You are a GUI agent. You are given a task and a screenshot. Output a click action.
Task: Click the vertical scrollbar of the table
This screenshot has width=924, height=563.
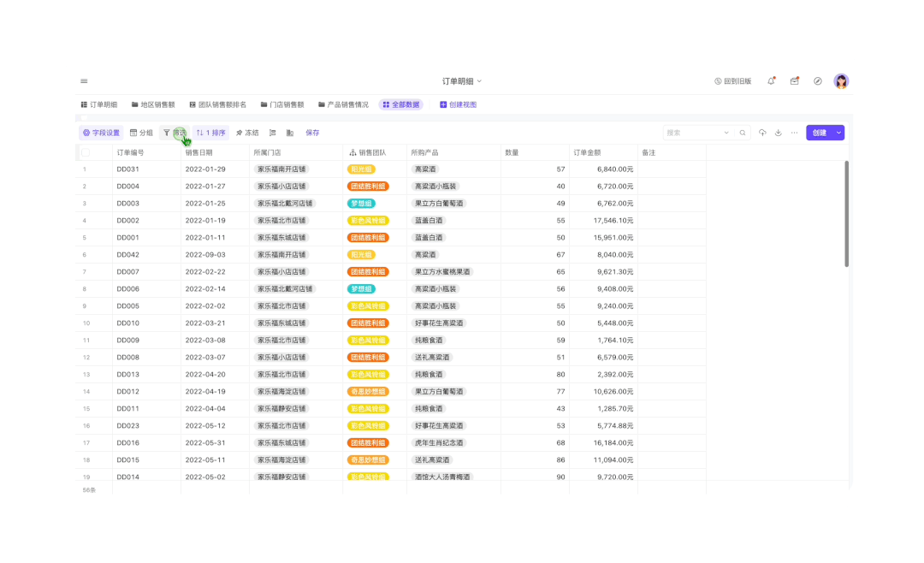[x=847, y=214]
